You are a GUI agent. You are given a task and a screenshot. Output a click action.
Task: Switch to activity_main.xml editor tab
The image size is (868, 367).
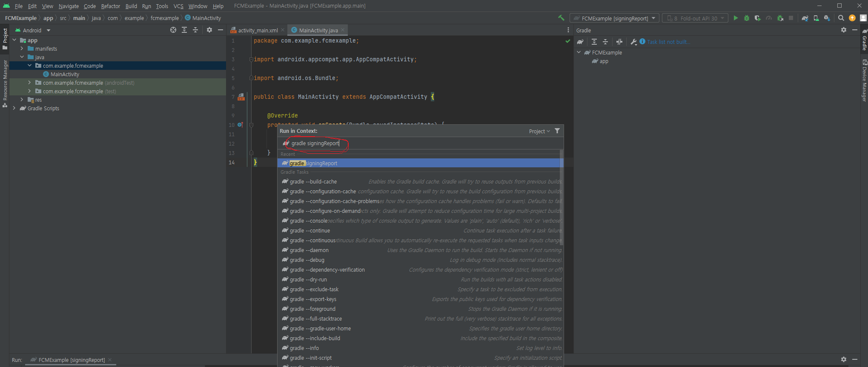257,30
